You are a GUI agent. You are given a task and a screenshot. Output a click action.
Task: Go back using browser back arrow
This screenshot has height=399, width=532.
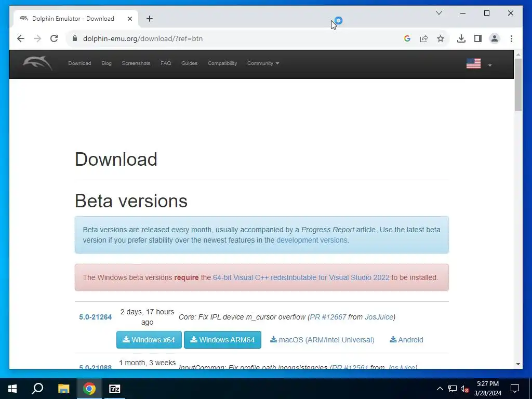tap(21, 38)
